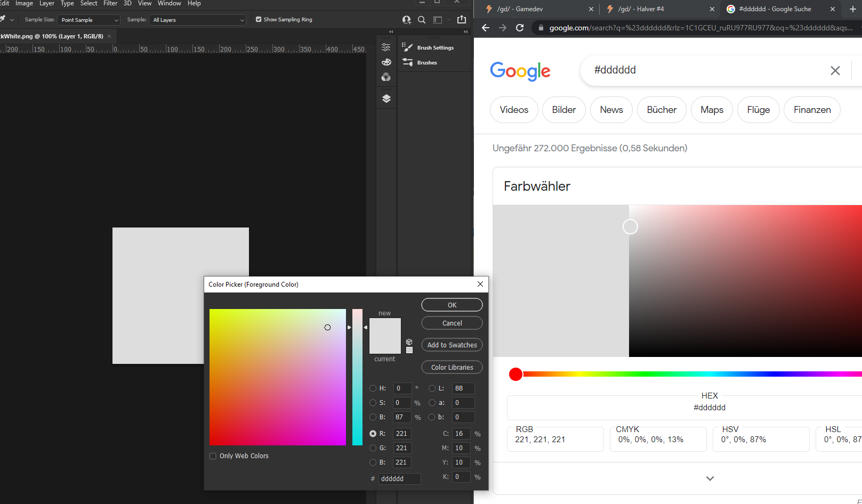This screenshot has width=862, height=504.
Task: Open the Color palette panel icon
Action: click(386, 62)
